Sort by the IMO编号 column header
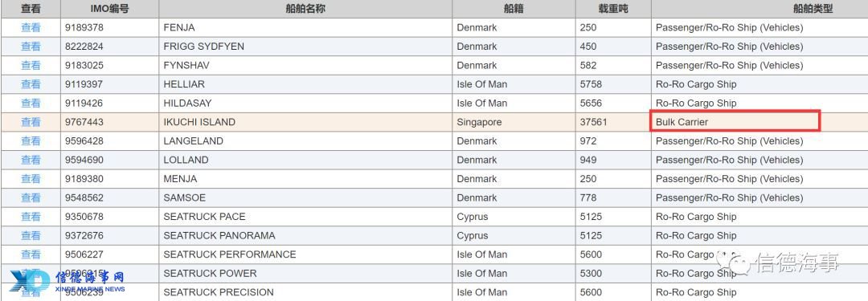 (109, 9)
